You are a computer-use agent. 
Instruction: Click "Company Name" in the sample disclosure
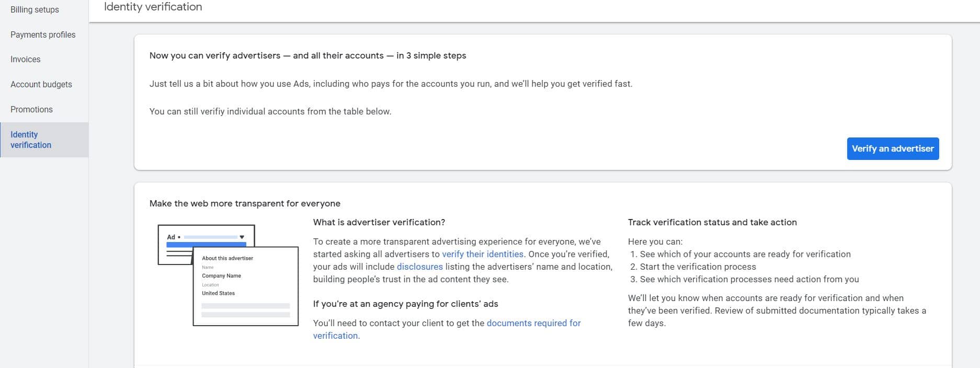click(222, 275)
